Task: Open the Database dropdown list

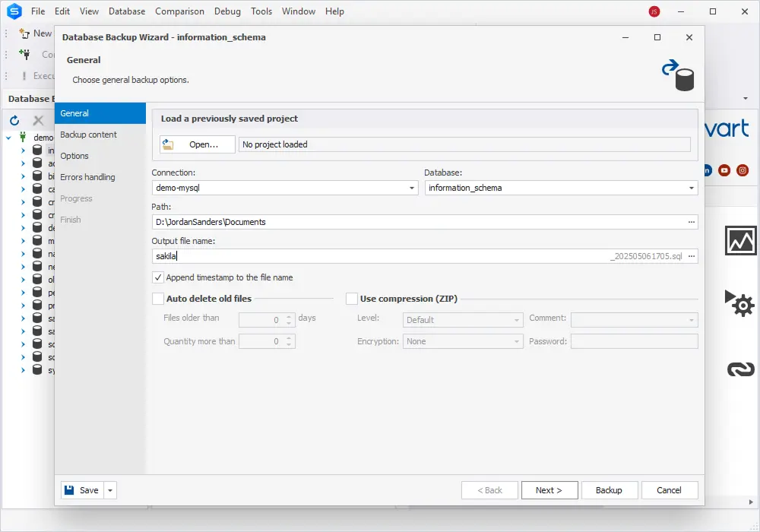Action: pyautogui.click(x=692, y=188)
